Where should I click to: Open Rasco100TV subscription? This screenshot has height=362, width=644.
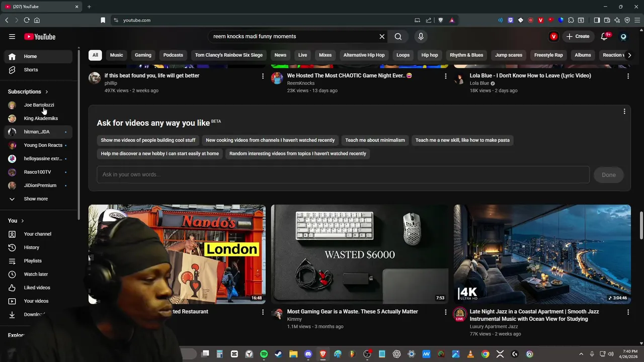38,172
